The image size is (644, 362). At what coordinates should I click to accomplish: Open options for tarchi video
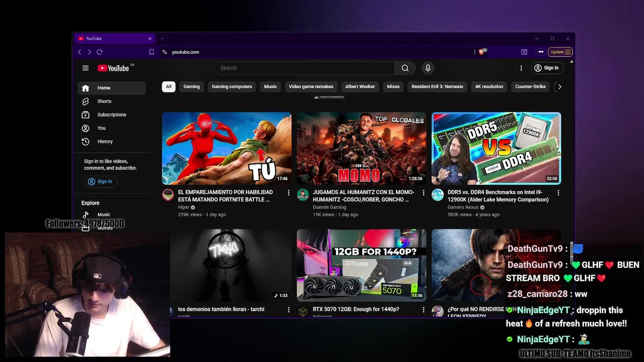288,310
